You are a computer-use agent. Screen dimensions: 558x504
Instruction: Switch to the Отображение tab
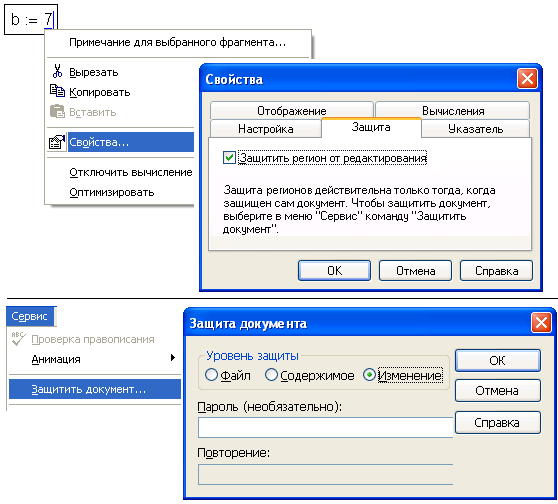coord(291,110)
